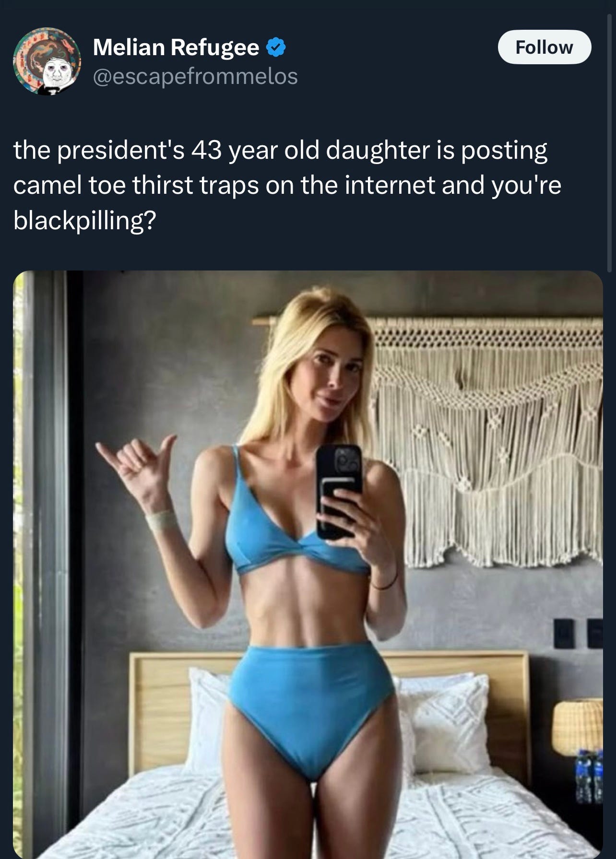Click the Follow button
Image resolution: width=616 pixels, height=859 pixels.
coord(545,47)
